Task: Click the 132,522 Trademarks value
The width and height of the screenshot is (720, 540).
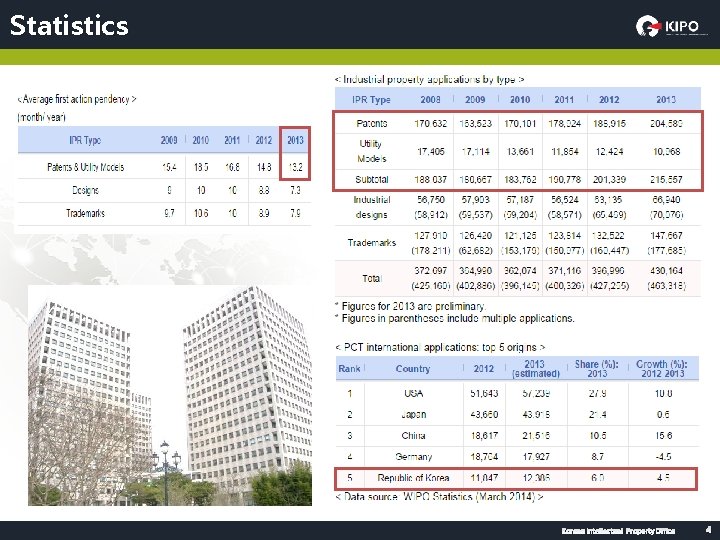Action: pos(609,236)
